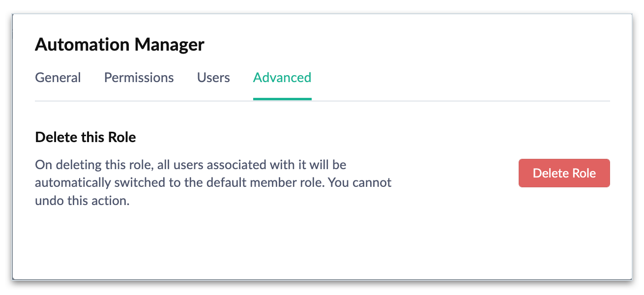This screenshot has height=295, width=644.
Task: Click the word 'Manager' in the title
Action: tap(170, 45)
